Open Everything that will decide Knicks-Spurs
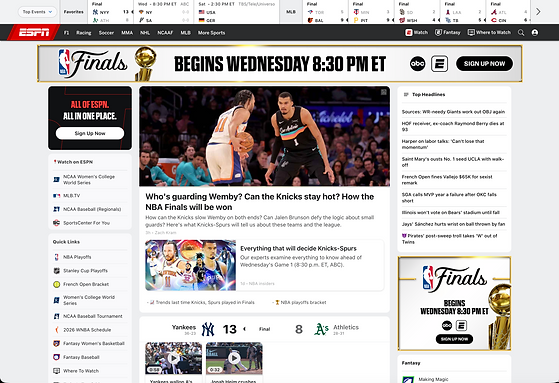This screenshot has height=383, width=559. pos(298,248)
